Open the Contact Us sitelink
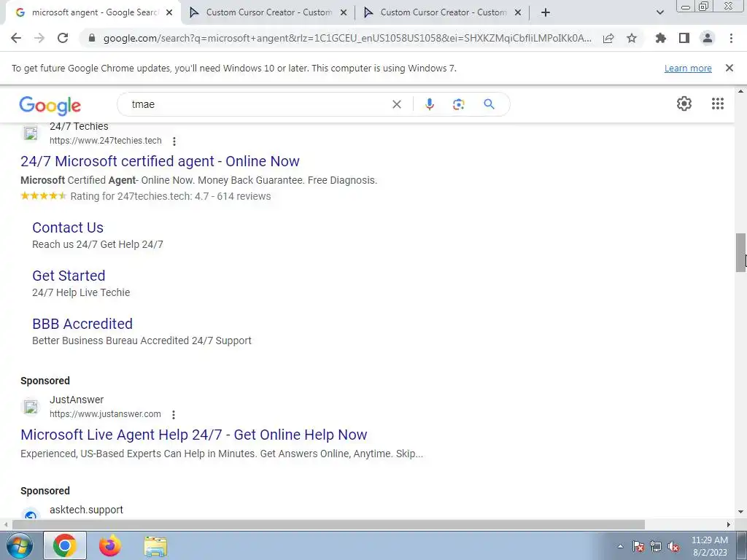747x560 pixels. point(68,227)
